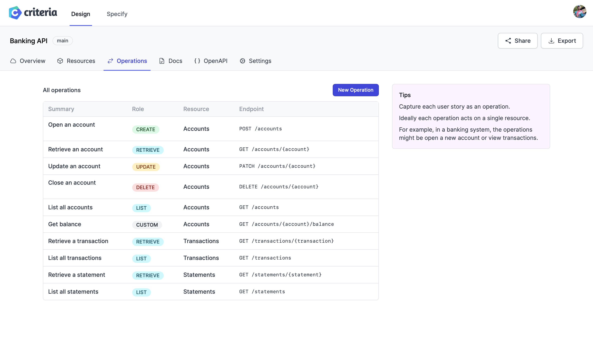The image size is (593, 364).
Task: Toggle the DELETE role badge
Action: [145, 187]
